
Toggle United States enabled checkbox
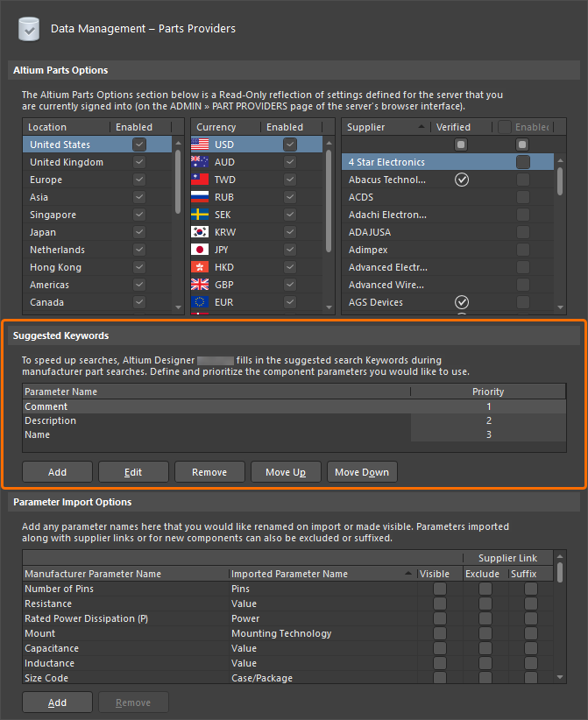[x=139, y=145]
